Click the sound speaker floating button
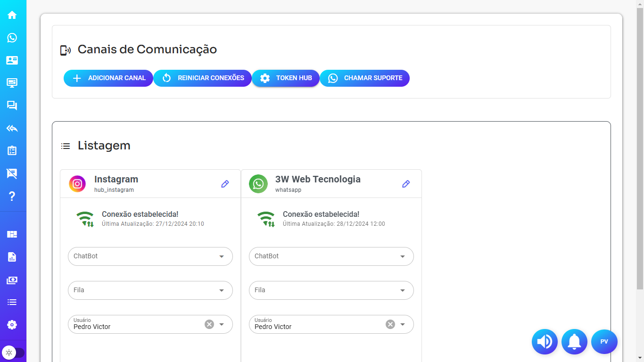644x362 pixels. pos(545,342)
